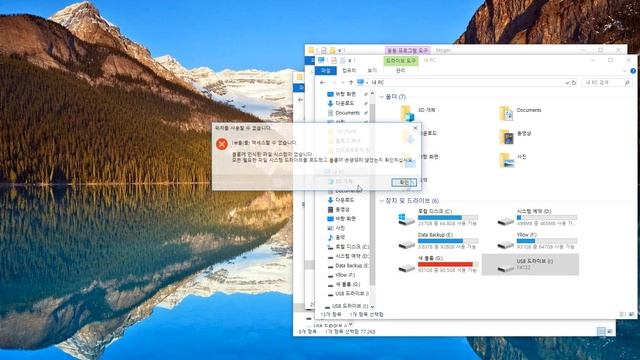The width and height of the screenshot is (640, 360).
Task: Click the Data Backup (E:) usage bar
Action: pos(447,241)
